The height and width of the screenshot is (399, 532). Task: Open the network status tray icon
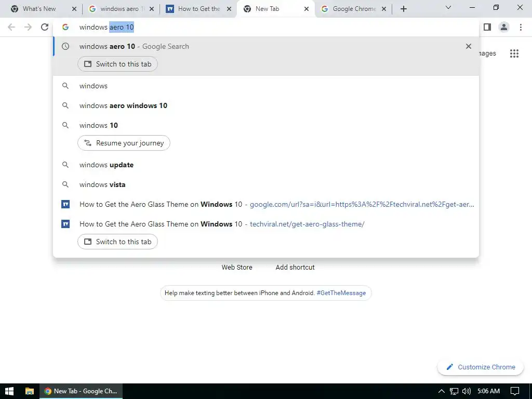click(454, 391)
